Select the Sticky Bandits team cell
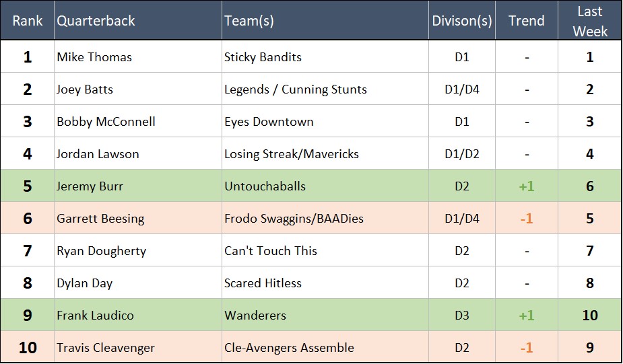This screenshot has width=623, height=364. [263, 57]
